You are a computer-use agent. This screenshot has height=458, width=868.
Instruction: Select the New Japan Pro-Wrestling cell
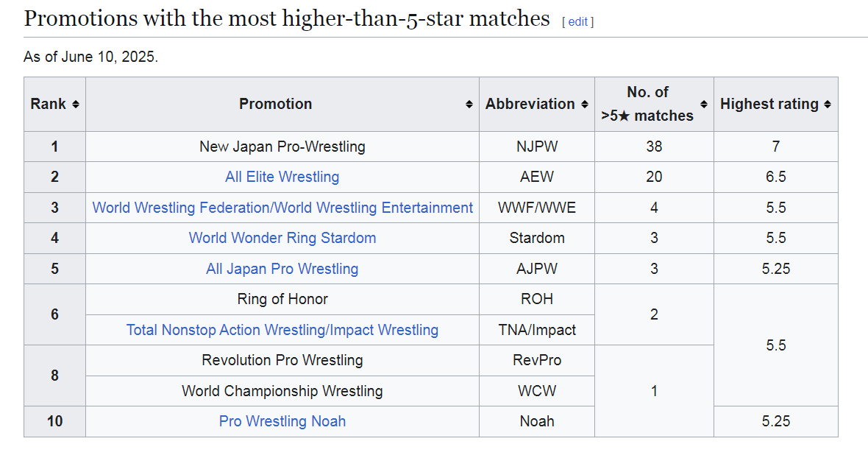[x=282, y=147]
